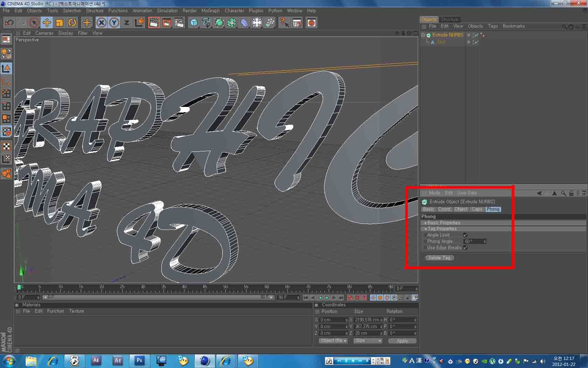
Task: Switch to the Coord. tab
Action: click(444, 209)
